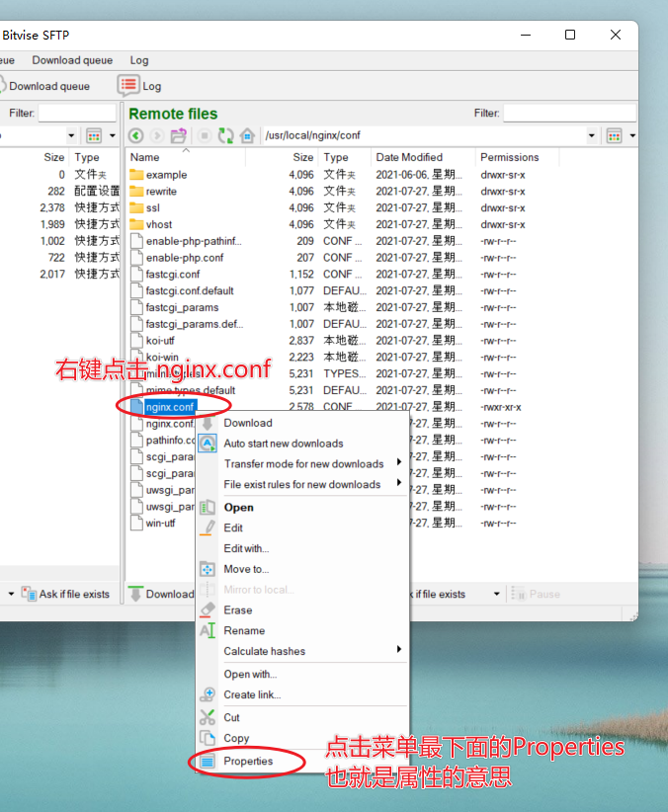Click the ssl folder icon
Viewport: 668px width, 812px height.
click(x=136, y=207)
